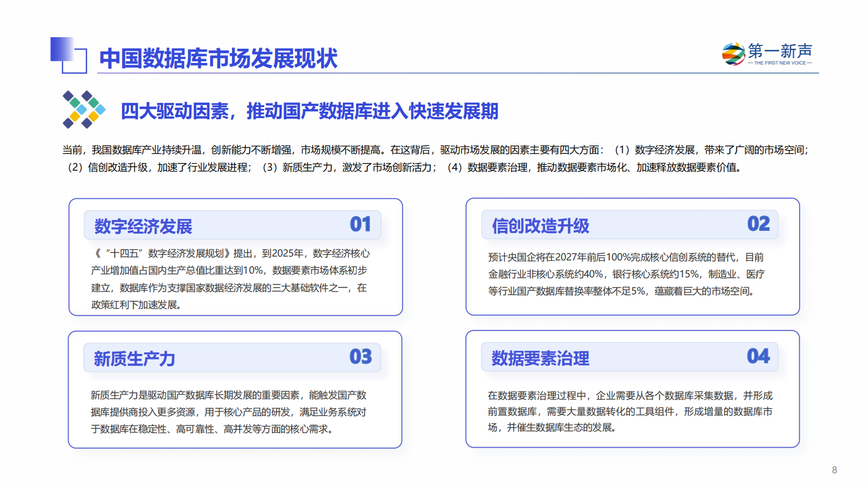This screenshot has width=868, height=488.
Task: Click the number 03 label
Action: pos(360,357)
